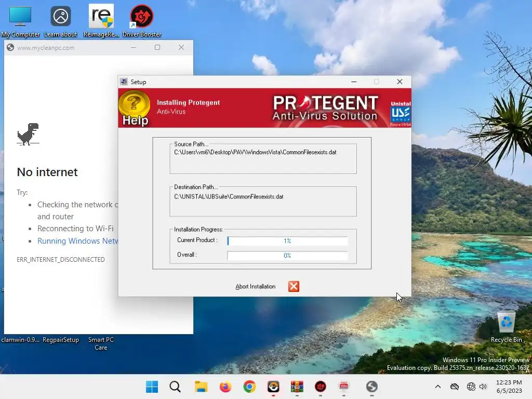Click the www.mycleanpc.com title bar globe icon

click(x=10, y=47)
